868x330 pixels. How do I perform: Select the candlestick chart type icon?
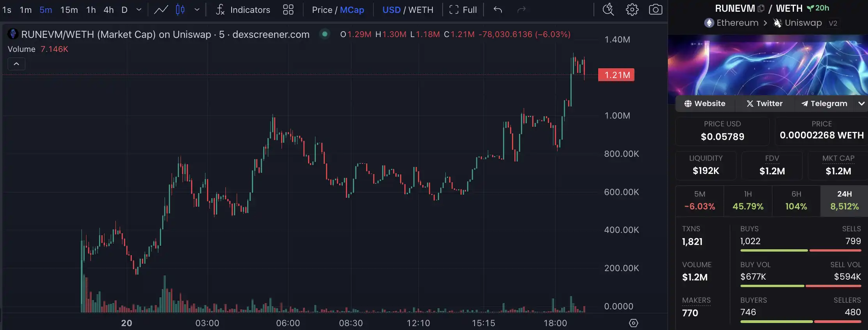click(180, 10)
